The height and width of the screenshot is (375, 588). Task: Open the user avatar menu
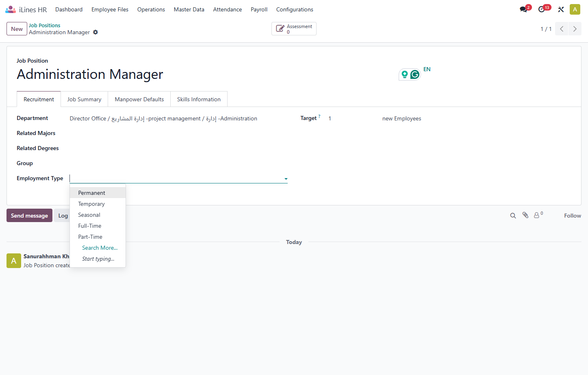575,9
